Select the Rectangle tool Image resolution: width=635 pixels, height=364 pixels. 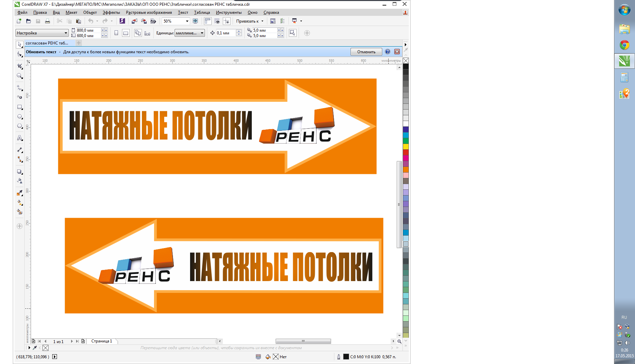pos(20,107)
